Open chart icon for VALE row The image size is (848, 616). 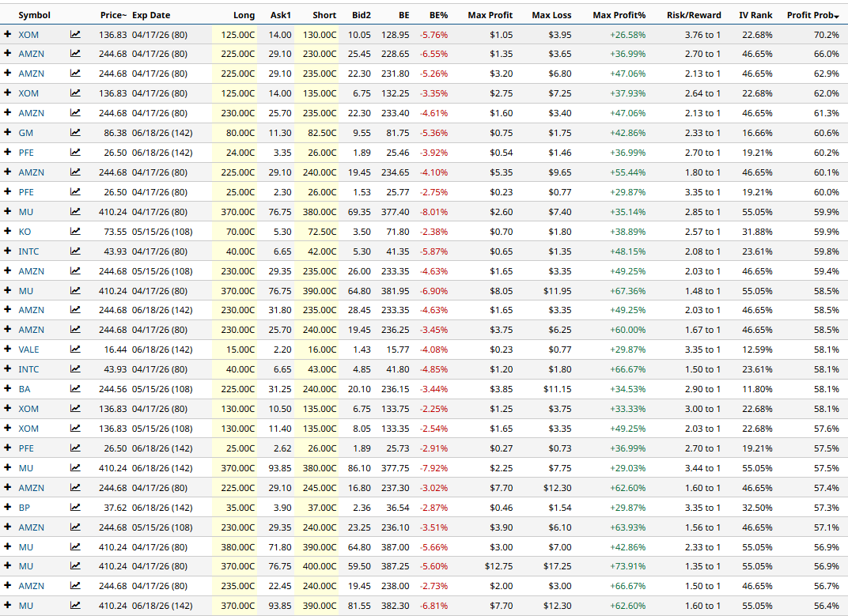(75, 350)
